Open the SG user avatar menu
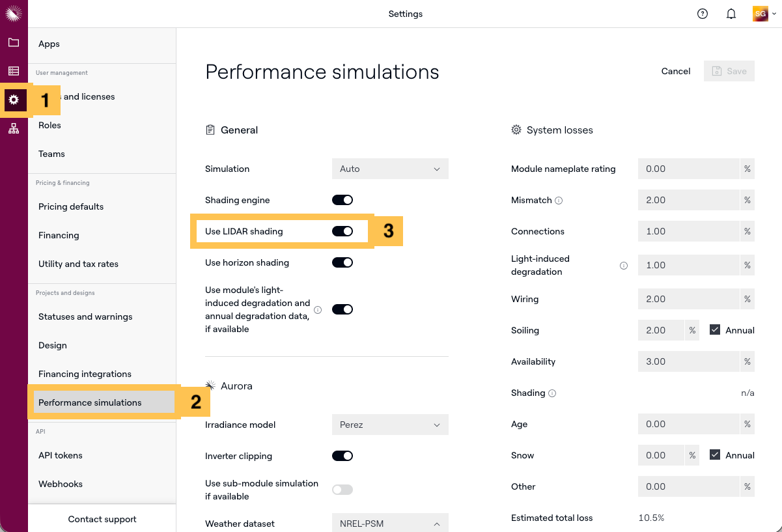 coord(760,14)
